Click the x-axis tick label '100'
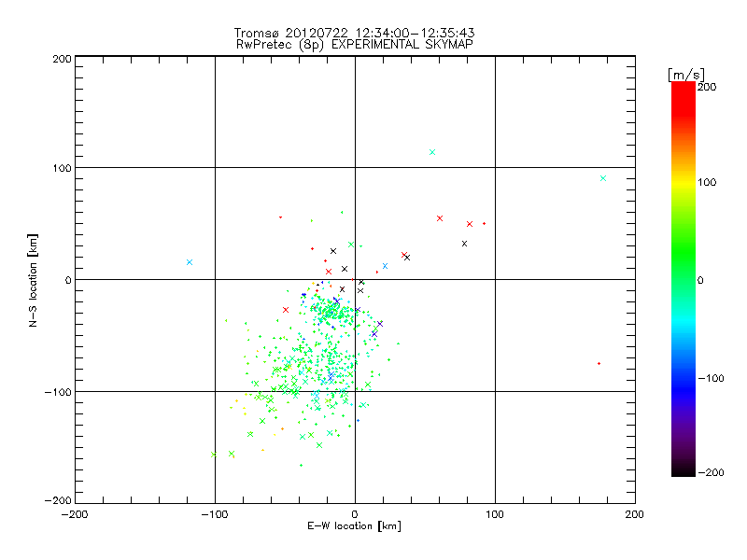Image resolution: width=747 pixels, height=560 pixels. (x=495, y=514)
